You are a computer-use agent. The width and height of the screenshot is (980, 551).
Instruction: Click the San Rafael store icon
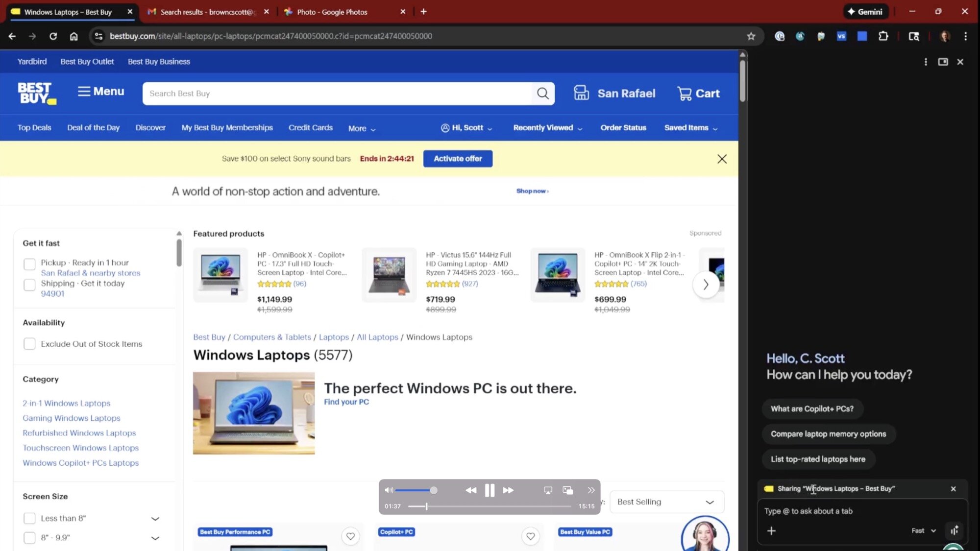581,93
